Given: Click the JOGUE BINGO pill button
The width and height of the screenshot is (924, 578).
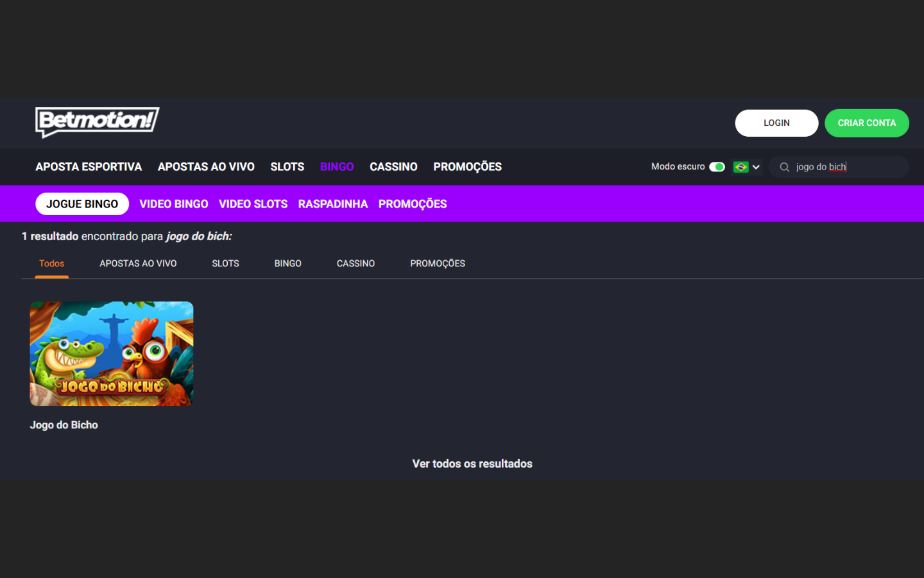Looking at the screenshot, I should tap(82, 204).
